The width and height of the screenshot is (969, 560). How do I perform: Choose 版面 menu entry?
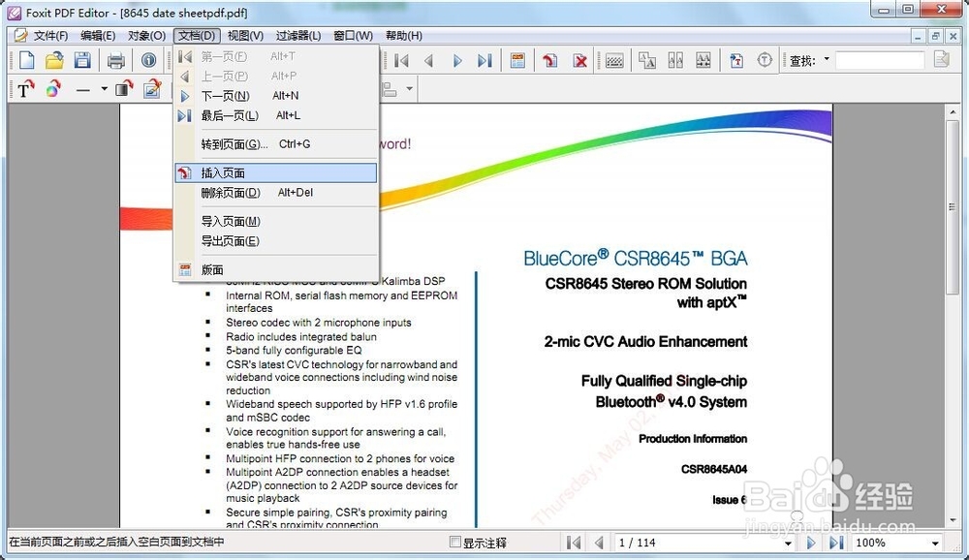point(276,270)
